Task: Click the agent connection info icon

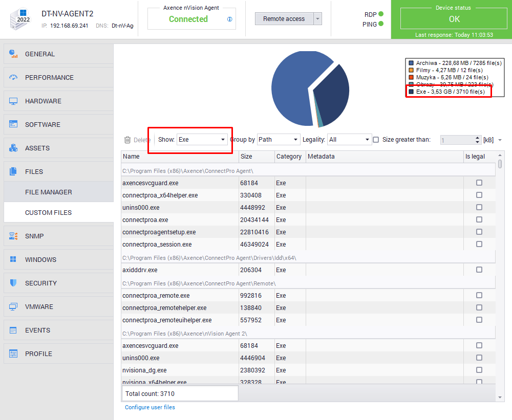Action: click(x=230, y=19)
